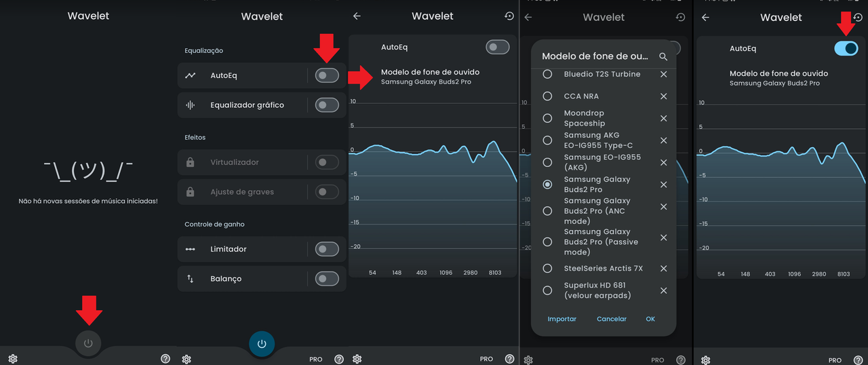Remove Moondrop Spaceship with its X

(x=664, y=118)
